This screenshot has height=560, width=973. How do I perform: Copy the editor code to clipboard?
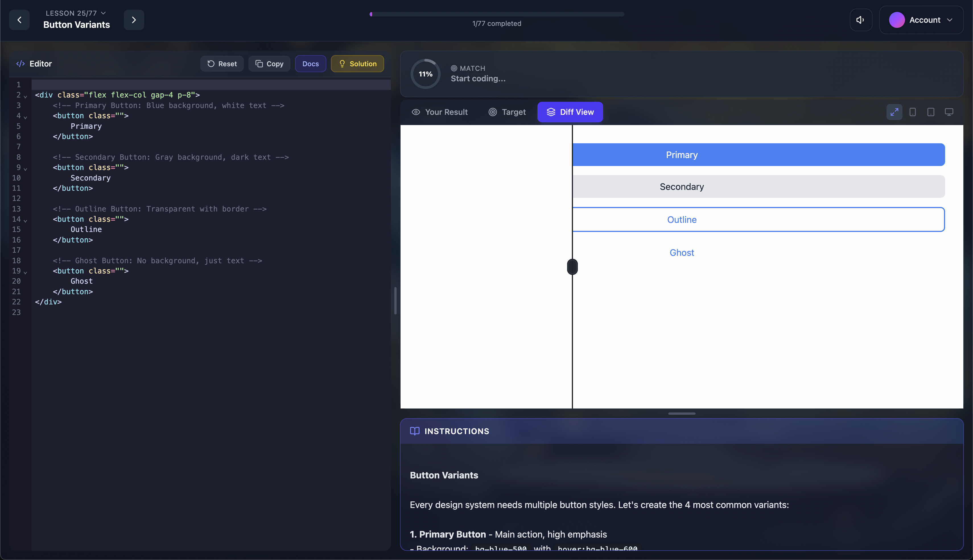click(269, 63)
